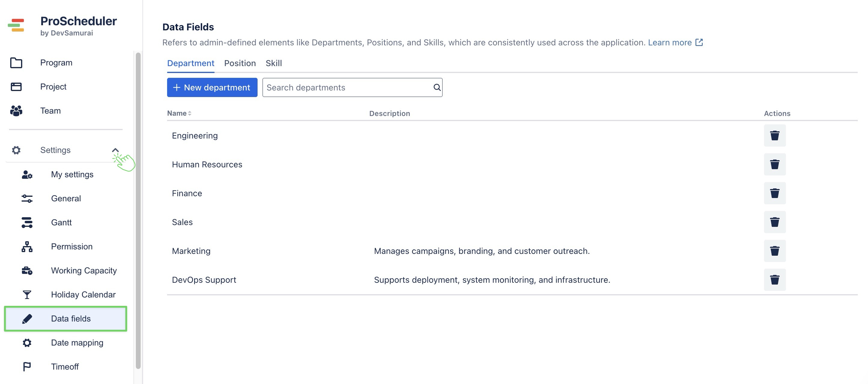Open Working Capacity from sidebar
This screenshot has height=384, width=868.
[x=84, y=270]
